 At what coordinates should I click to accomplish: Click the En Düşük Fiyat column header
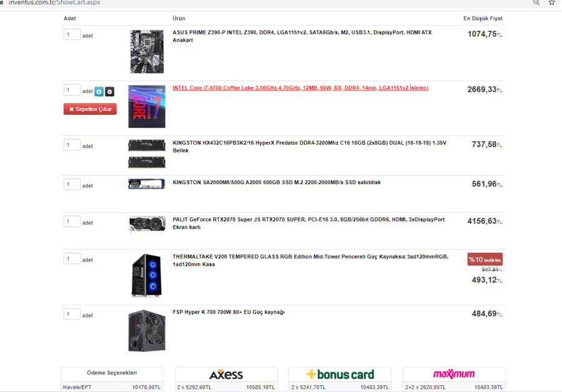click(483, 18)
